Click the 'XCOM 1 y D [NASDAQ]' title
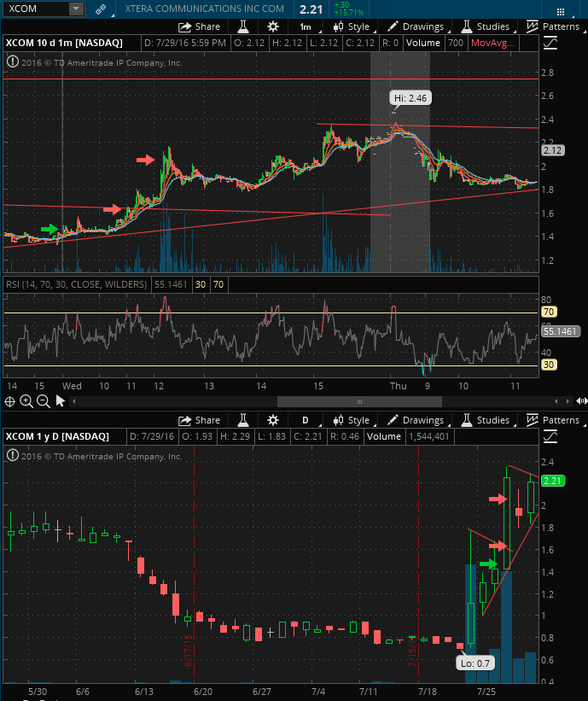The width and height of the screenshot is (588, 701). pos(57,437)
